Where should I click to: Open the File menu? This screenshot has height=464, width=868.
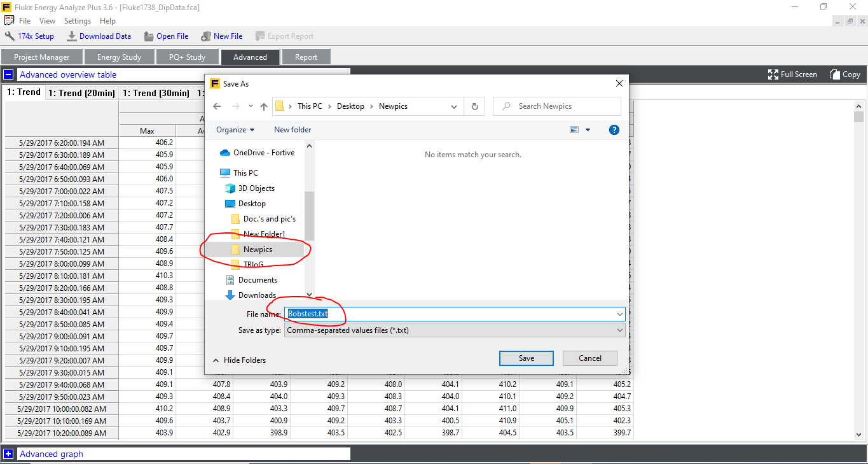click(x=25, y=21)
